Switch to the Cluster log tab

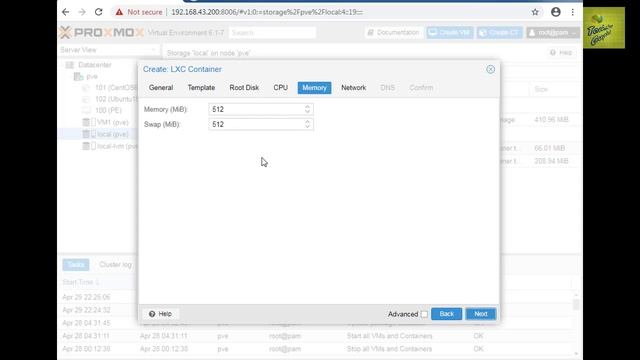click(116, 264)
